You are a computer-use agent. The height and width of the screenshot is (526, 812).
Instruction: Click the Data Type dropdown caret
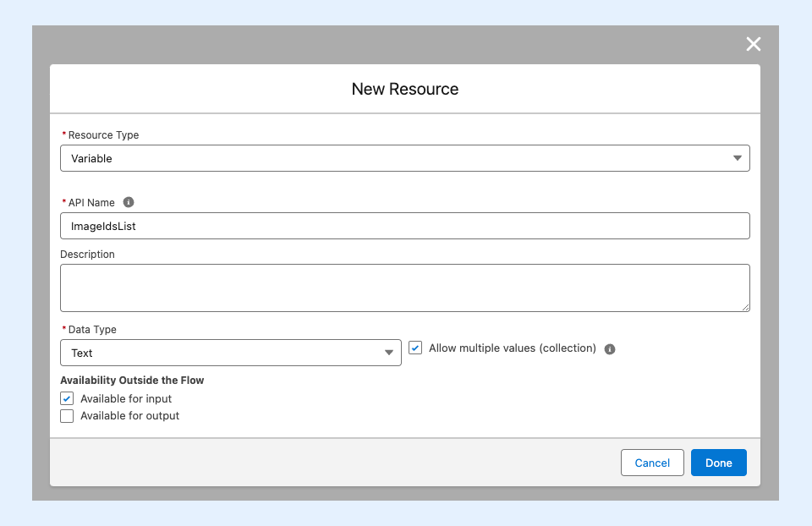point(389,353)
